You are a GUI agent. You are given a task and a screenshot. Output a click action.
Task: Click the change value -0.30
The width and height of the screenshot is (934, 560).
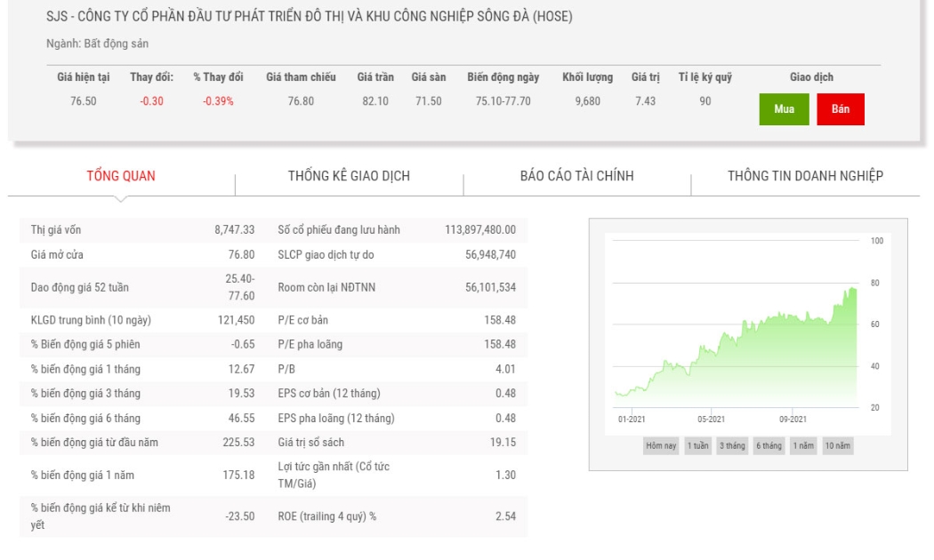pyautogui.click(x=152, y=101)
